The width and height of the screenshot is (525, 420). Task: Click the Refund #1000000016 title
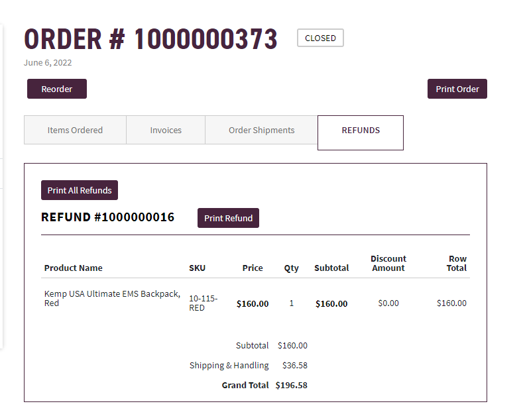108,217
